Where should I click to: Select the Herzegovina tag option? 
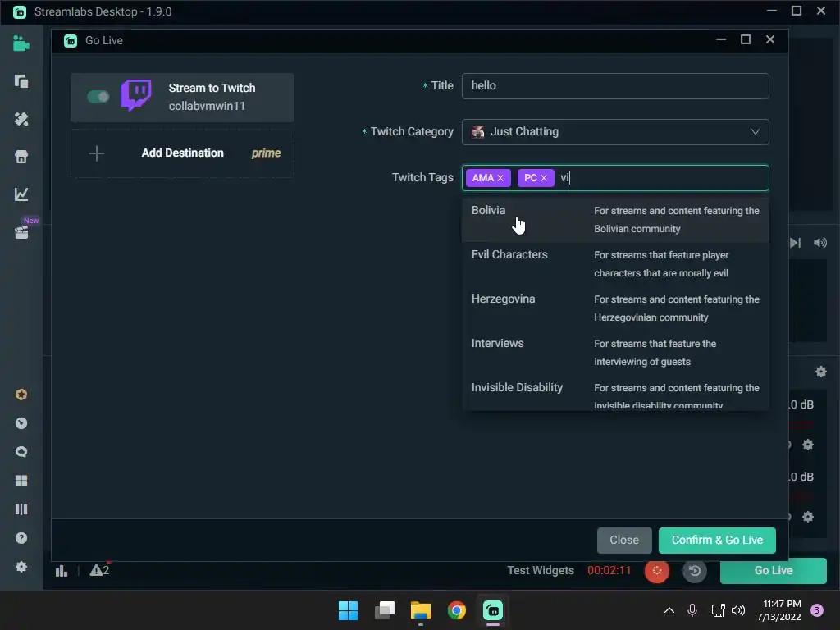pos(615,308)
